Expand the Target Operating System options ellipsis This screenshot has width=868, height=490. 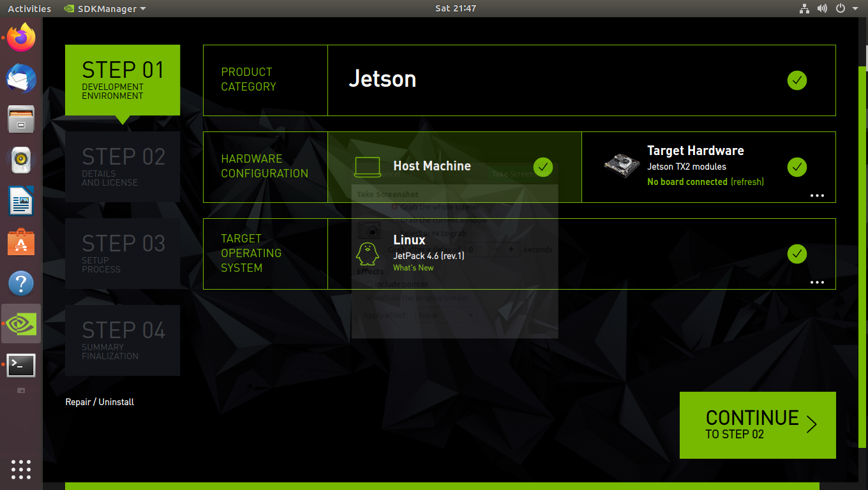(818, 282)
